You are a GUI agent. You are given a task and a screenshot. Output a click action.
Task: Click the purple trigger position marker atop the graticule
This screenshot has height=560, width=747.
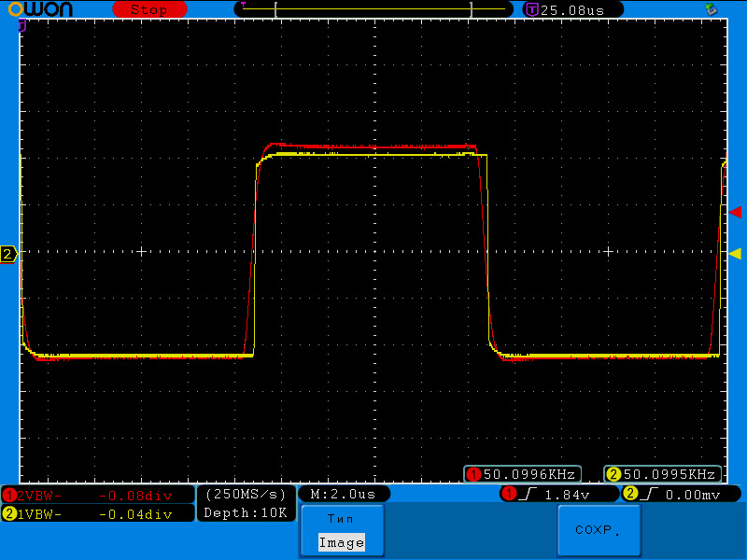(x=21, y=26)
